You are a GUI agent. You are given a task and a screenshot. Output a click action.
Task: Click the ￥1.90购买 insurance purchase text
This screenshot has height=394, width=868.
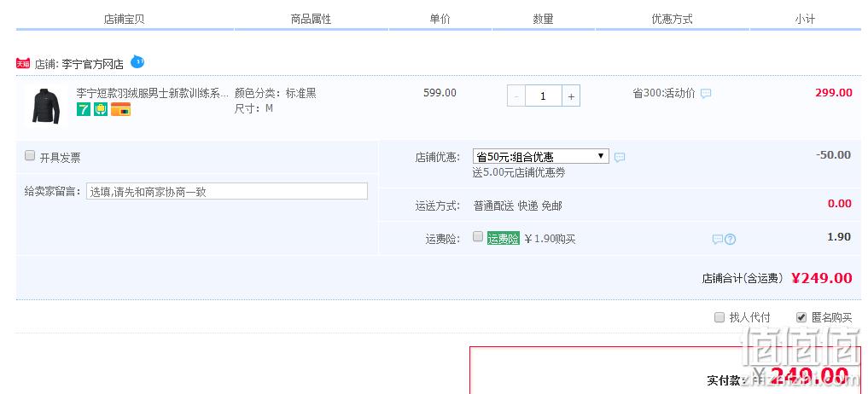point(550,239)
